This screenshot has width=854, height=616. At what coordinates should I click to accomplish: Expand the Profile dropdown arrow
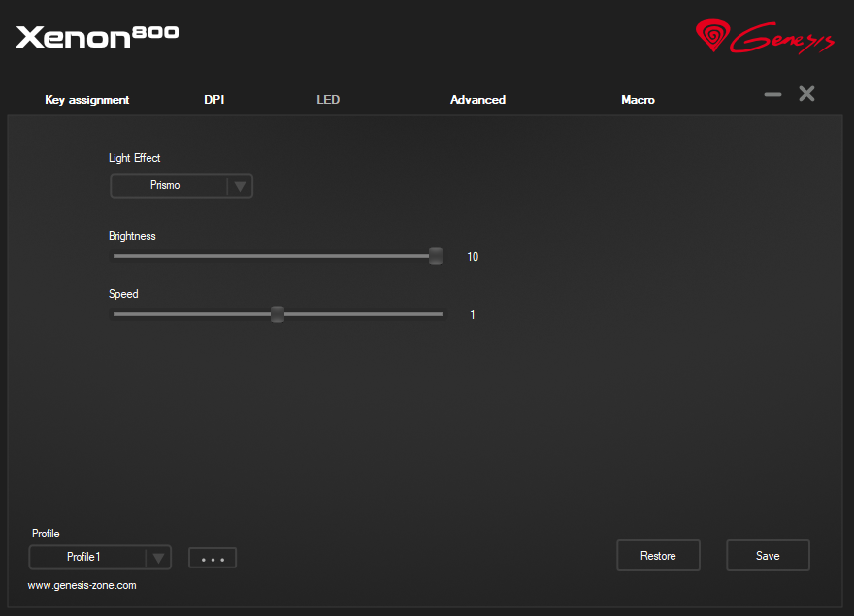click(x=158, y=558)
